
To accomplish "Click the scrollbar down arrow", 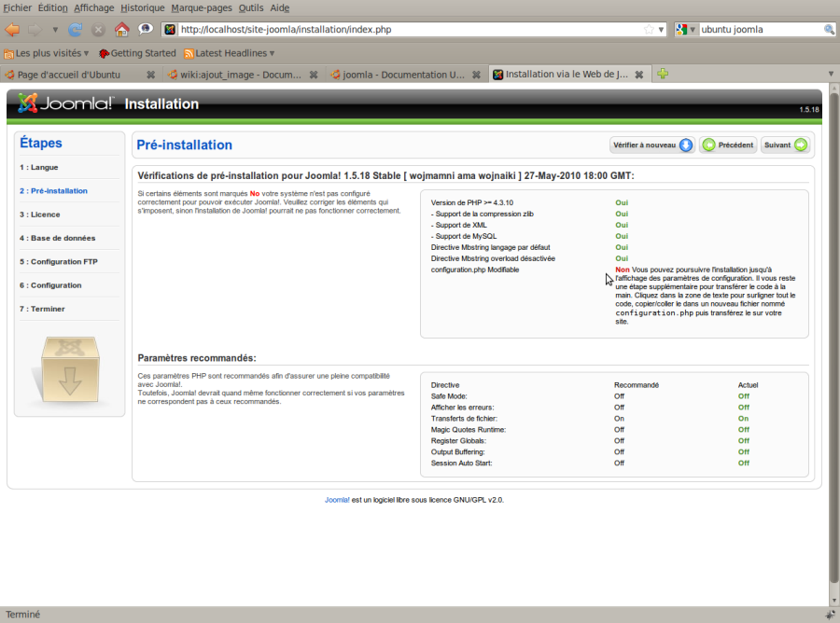I will [834, 601].
